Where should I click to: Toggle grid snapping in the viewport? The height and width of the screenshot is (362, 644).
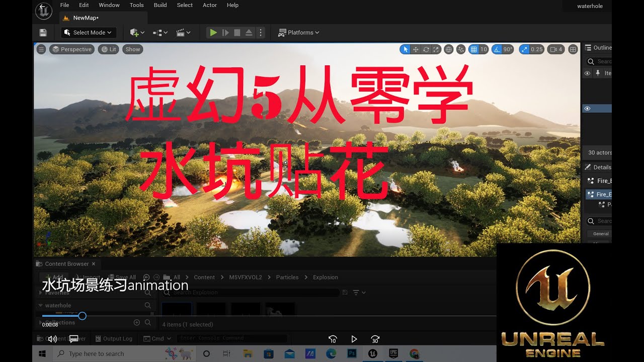point(473,49)
